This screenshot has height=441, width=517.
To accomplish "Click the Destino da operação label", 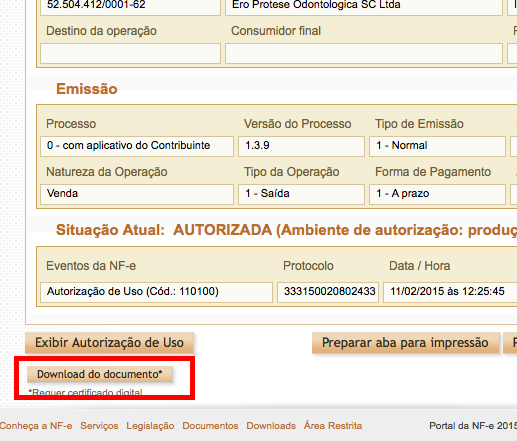I will tap(101, 31).
